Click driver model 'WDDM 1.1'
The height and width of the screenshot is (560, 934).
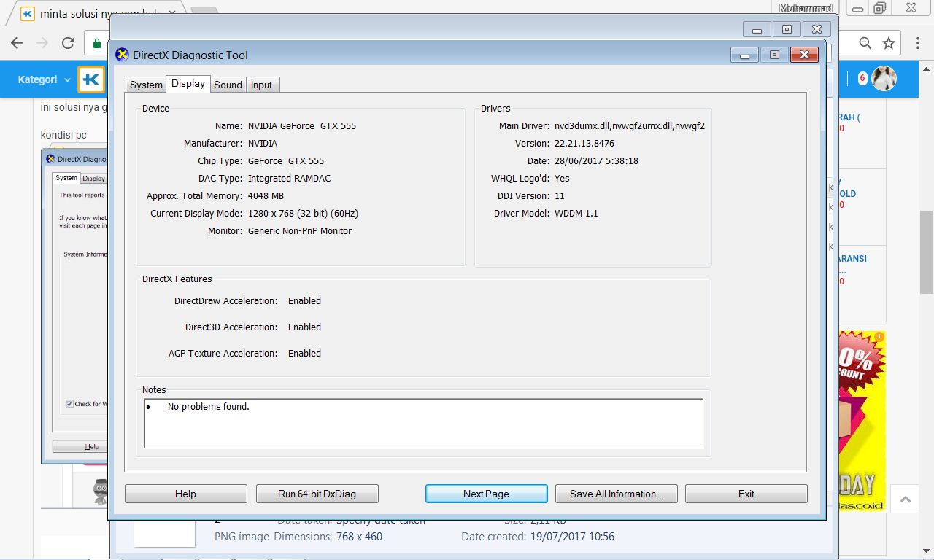tap(576, 213)
